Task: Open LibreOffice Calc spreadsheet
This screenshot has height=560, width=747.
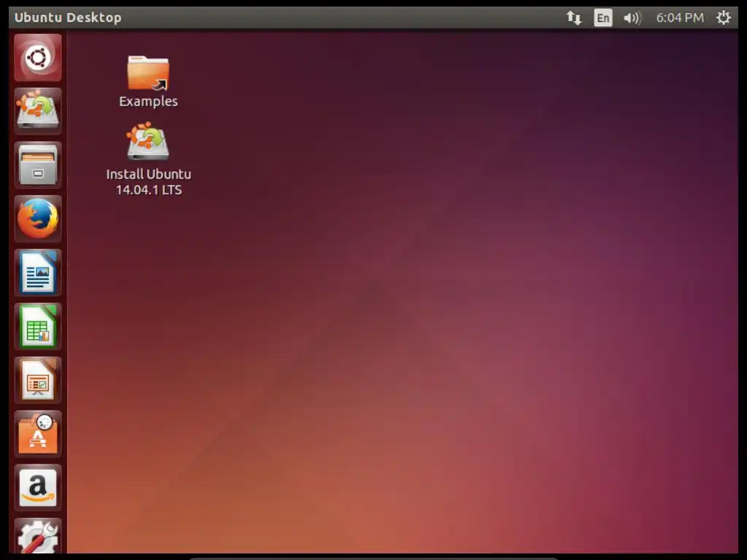Action: (38, 327)
